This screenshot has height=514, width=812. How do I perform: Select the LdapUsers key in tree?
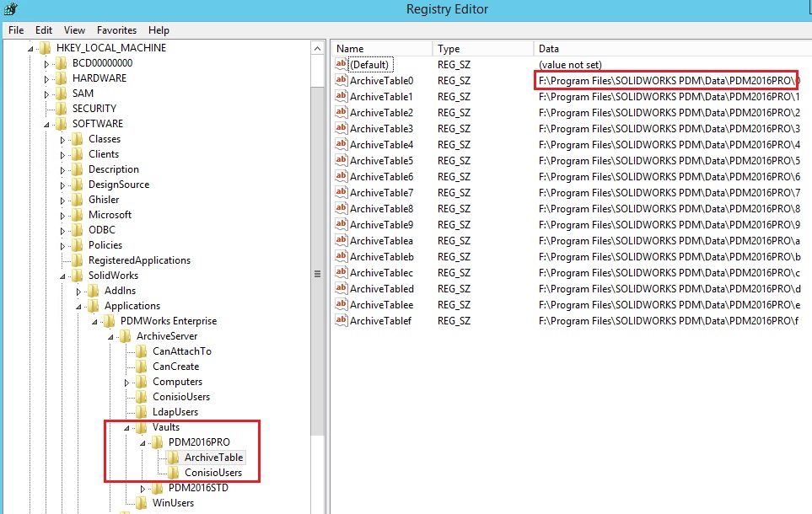(x=175, y=412)
